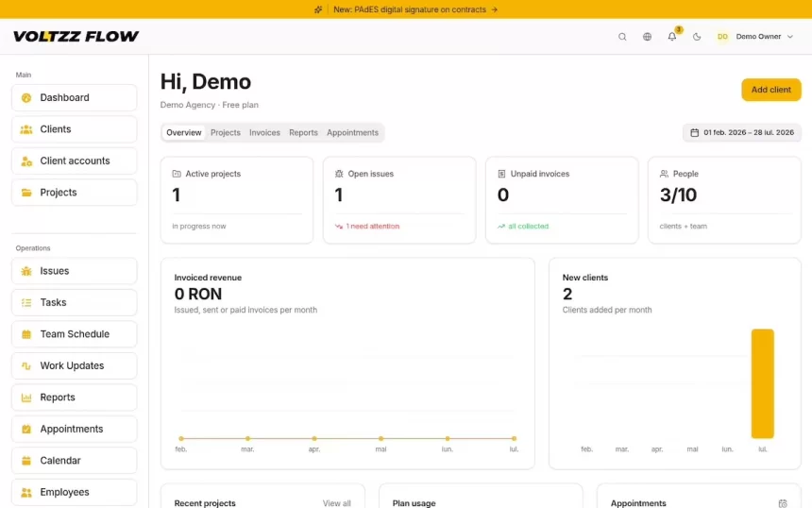This screenshot has width=812, height=508.
Task: Open the Active projects card
Action: [x=237, y=200]
